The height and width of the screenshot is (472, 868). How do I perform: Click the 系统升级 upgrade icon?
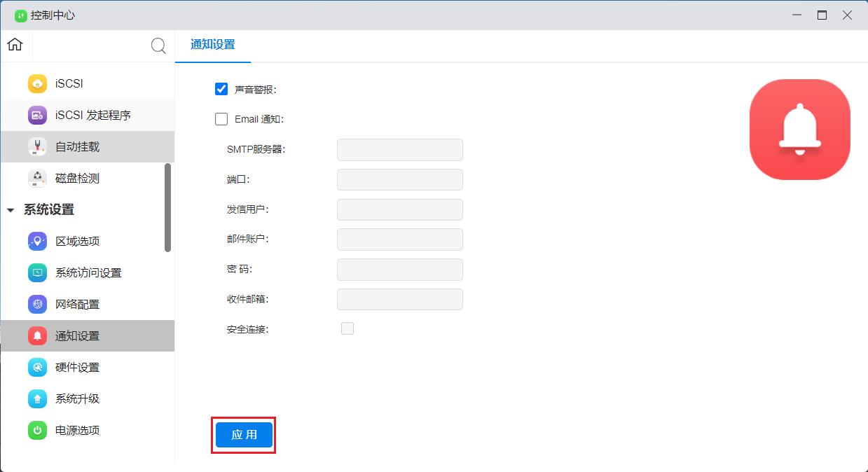tap(37, 398)
